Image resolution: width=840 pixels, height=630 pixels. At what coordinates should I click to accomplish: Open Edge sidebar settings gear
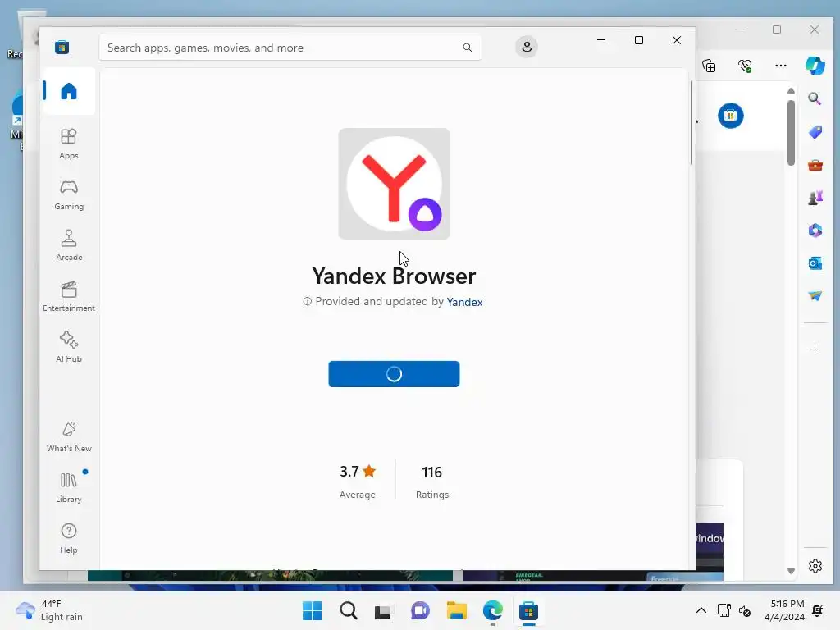pos(815,566)
